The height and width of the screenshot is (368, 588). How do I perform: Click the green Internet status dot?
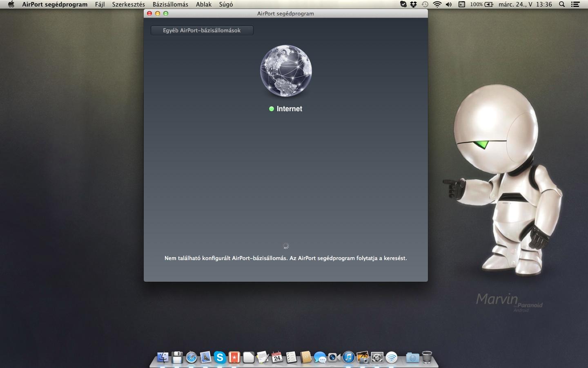click(x=271, y=109)
